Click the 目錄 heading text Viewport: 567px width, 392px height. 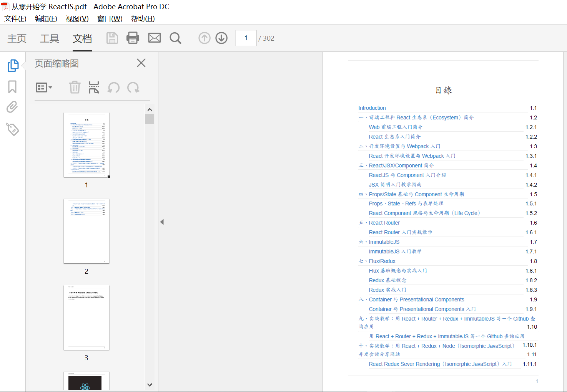(444, 90)
